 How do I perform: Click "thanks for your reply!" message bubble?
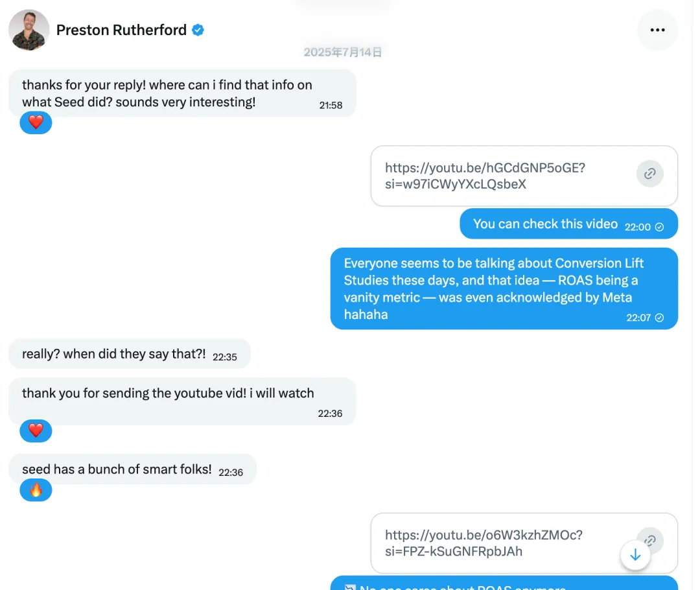click(x=167, y=93)
